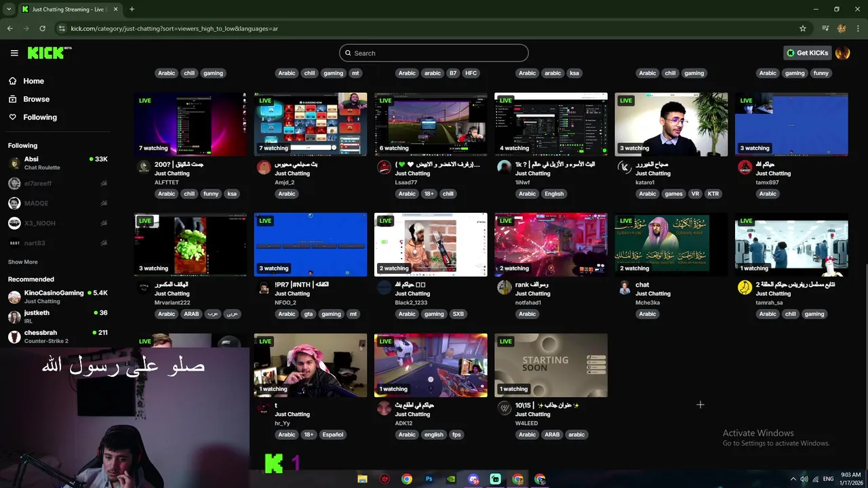
Task: Open MADQE channel in sidebar
Action: click(x=58, y=203)
